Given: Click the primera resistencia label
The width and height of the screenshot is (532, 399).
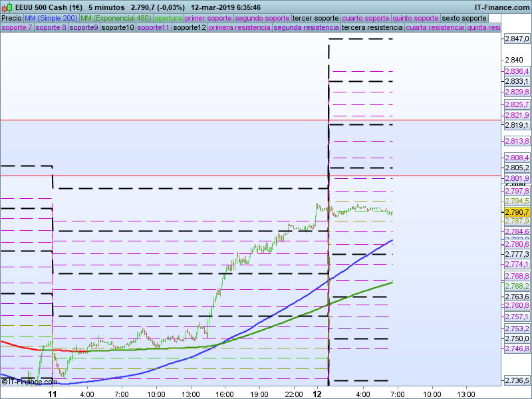Looking at the screenshot, I should click(x=239, y=28).
